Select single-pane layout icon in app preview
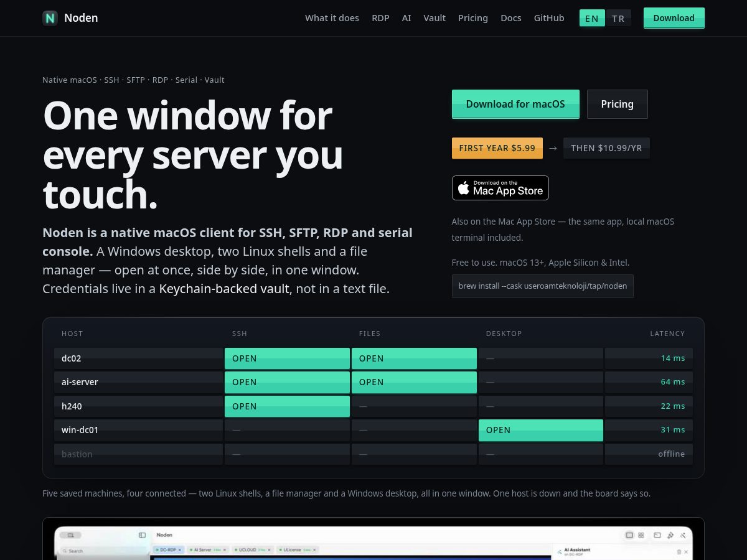The width and height of the screenshot is (747, 560). (629, 535)
